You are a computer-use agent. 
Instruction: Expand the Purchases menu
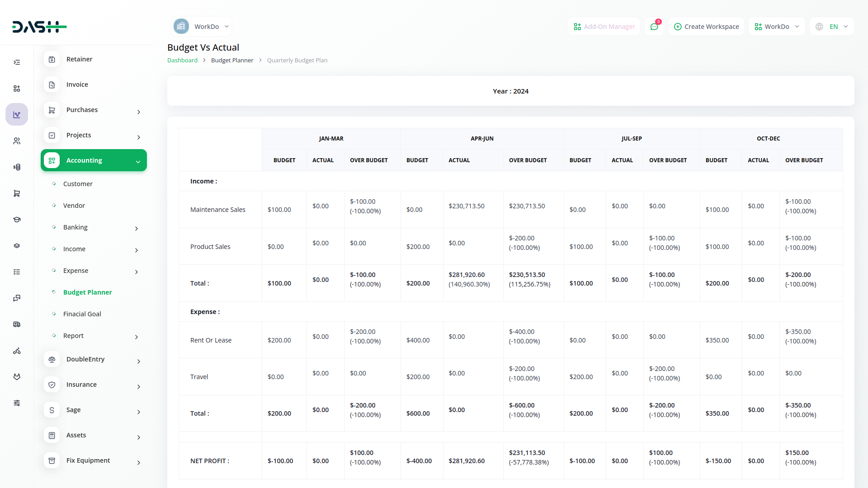[94, 110]
